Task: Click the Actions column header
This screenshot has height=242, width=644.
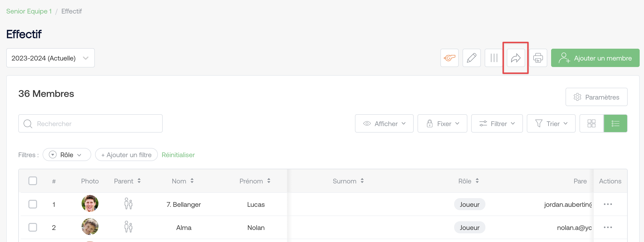Action: pos(610,181)
